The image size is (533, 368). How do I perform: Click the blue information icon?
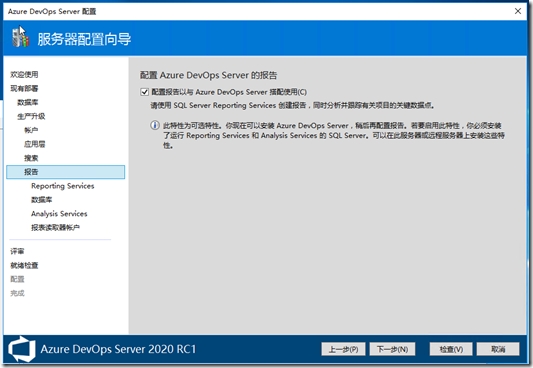[155, 125]
